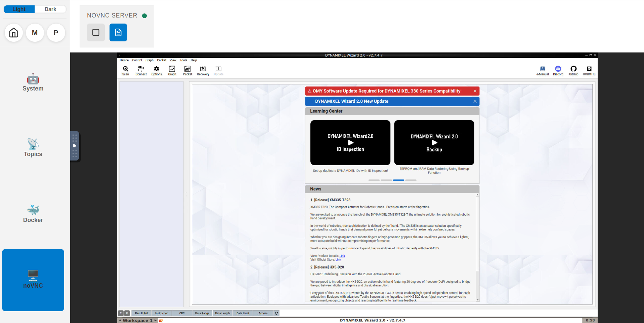Image resolution: width=644 pixels, height=323 pixels.
Task: Click the Workspace 1 label in taskbar
Action: click(x=138, y=320)
